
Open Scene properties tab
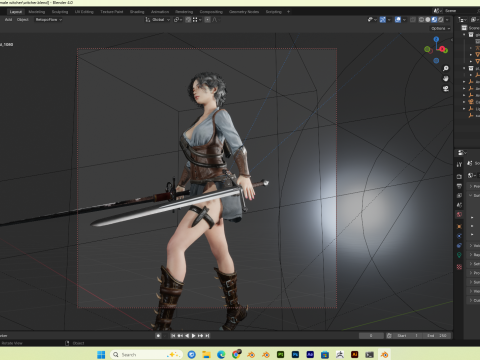[x=459, y=205]
